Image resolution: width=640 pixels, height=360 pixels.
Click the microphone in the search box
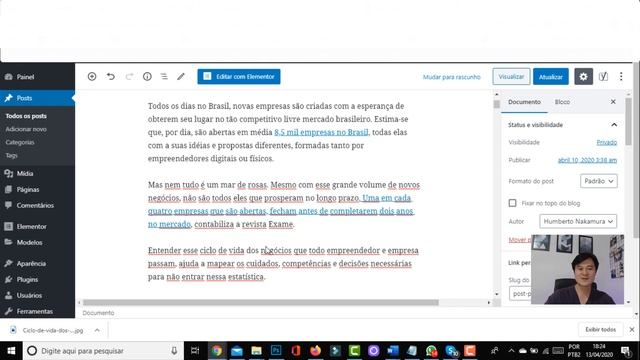tap(174, 351)
